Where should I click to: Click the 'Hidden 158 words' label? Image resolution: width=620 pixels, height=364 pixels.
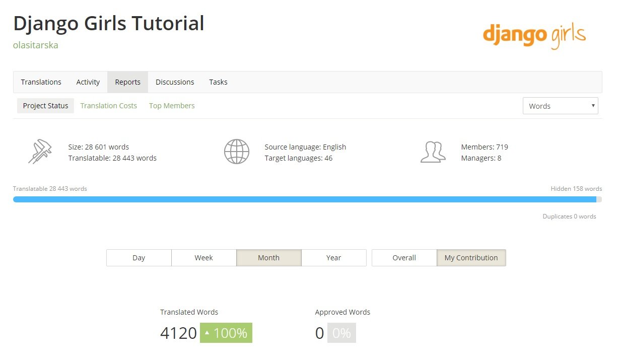pyautogui.click(x=576, y=189)
